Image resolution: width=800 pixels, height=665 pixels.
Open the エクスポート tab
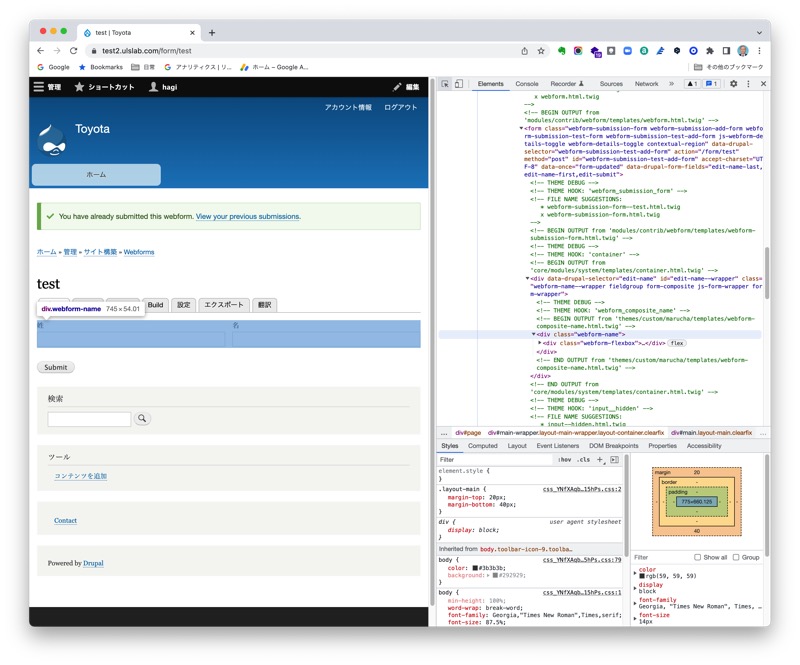pos(224,305)
